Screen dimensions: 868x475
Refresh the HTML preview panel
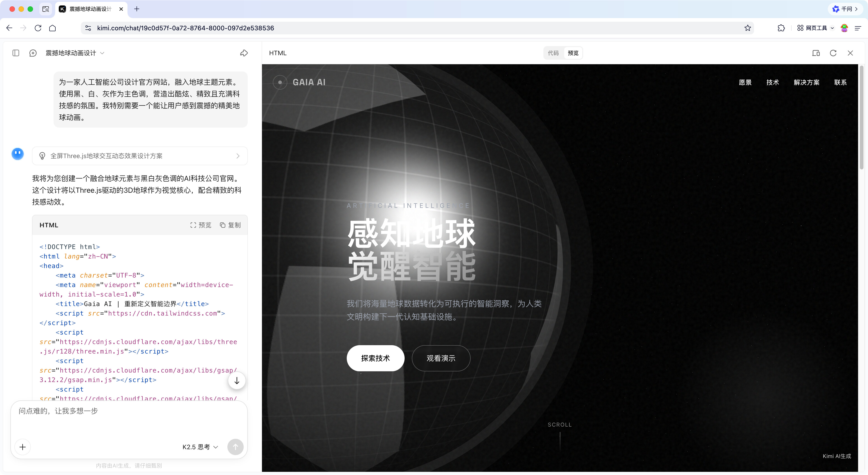point(833,53)
